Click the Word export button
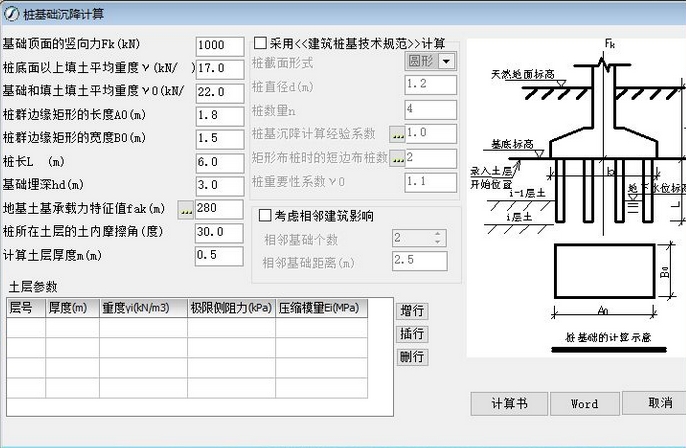686x448 pixels. 584,403
